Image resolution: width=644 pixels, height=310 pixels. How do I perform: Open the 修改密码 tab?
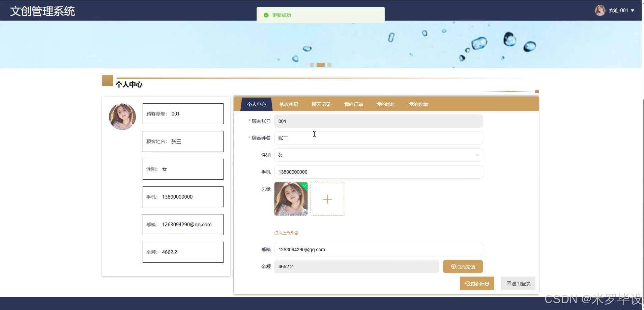click(x=289, y=104)
